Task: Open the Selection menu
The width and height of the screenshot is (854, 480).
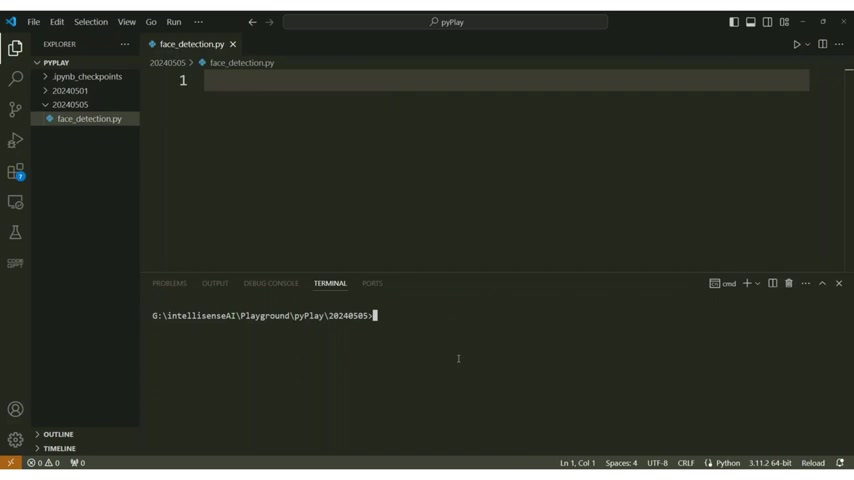Action: pos(90,22)
